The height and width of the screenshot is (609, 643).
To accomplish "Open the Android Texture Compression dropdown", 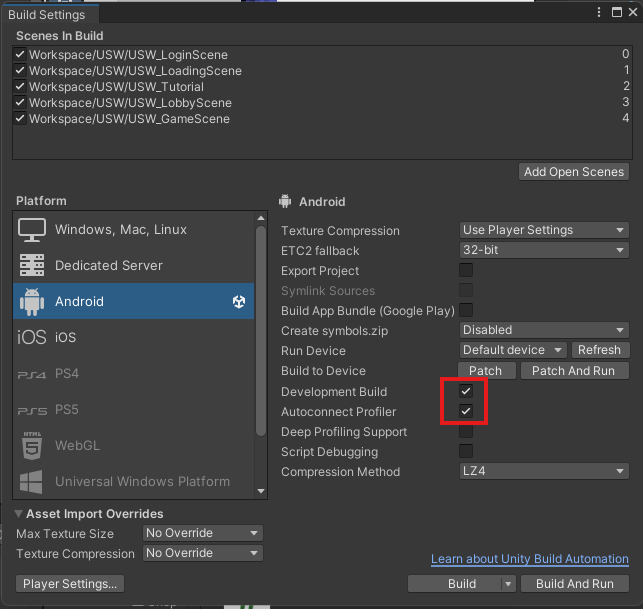I will tap(544, 230).
